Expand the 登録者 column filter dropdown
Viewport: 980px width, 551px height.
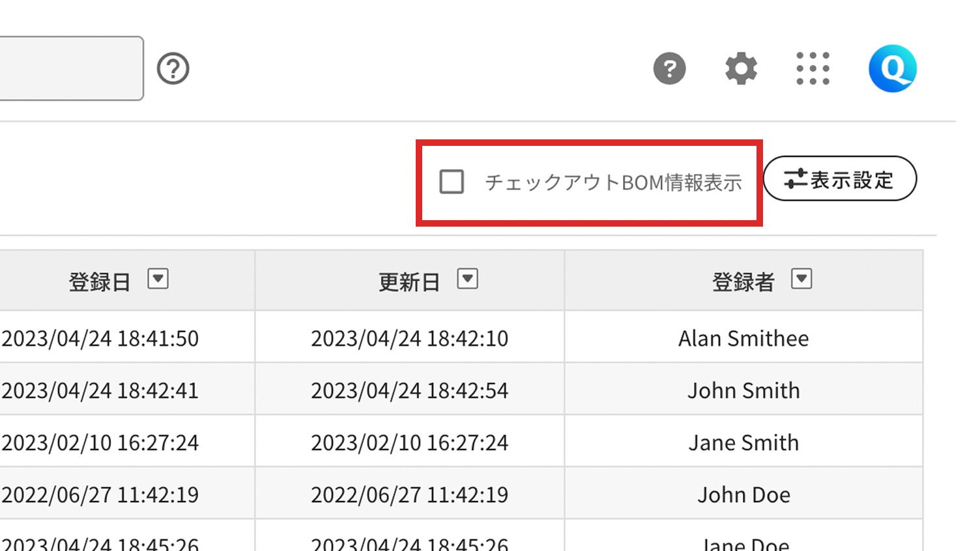[x=801, y=279]
